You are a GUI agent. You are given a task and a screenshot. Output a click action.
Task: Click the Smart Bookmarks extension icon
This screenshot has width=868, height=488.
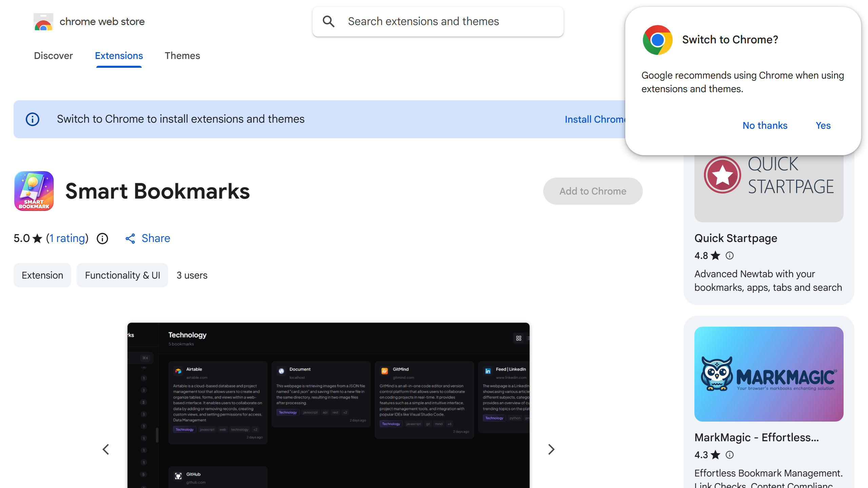point(34,191)
